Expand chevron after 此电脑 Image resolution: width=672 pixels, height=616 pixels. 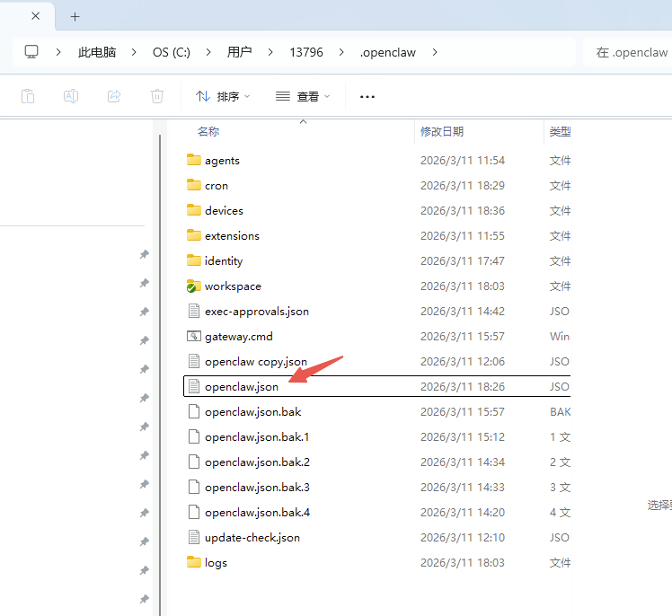click(134, 52)
